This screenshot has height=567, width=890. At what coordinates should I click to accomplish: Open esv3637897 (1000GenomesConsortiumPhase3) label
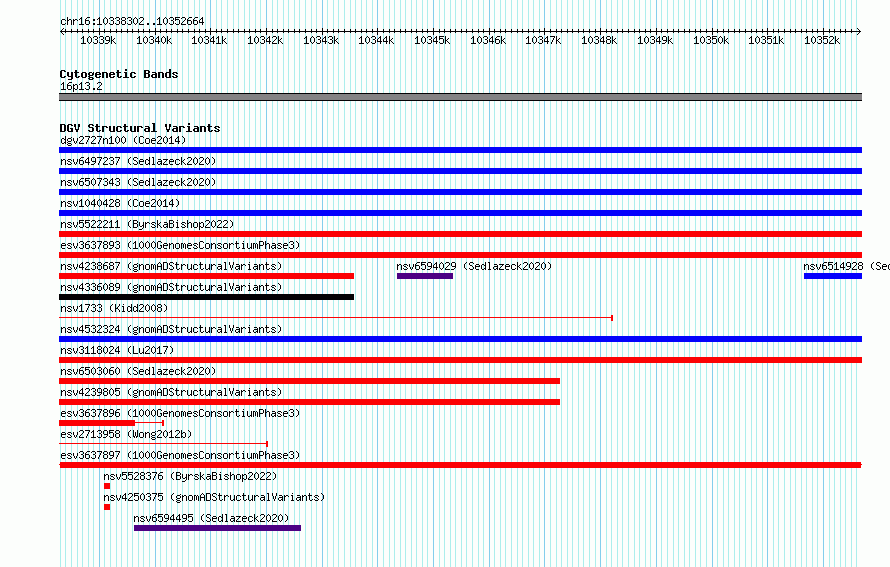click(x=180, y=455)
